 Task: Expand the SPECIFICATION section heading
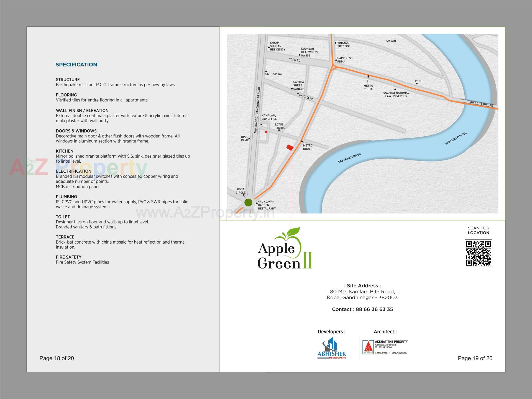coord(77,64)
